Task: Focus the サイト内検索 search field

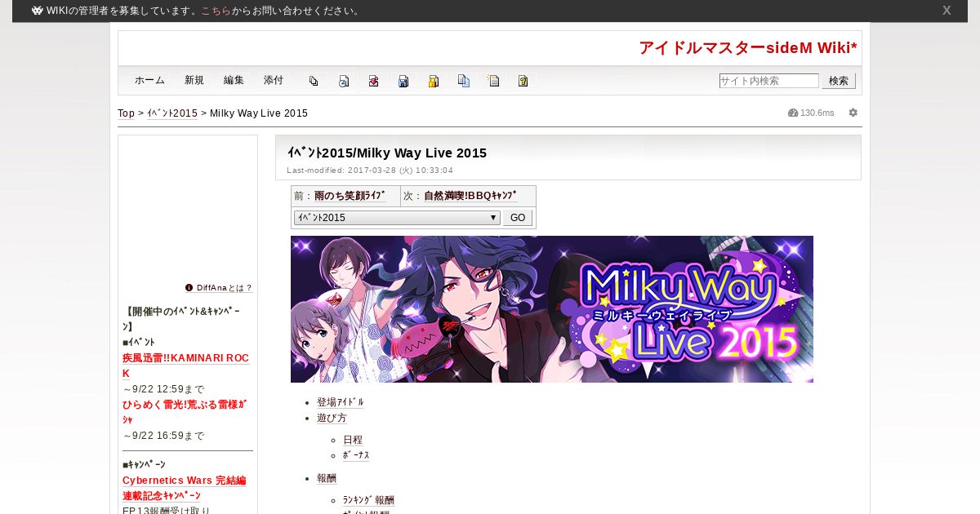Action: point(768,81)
